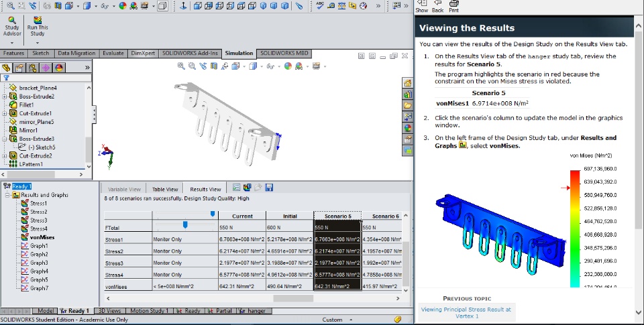The image size is (644, 325).
Task: Switch to the Evaluate tab
Action: pyautogui.click(x=113, y=54)
